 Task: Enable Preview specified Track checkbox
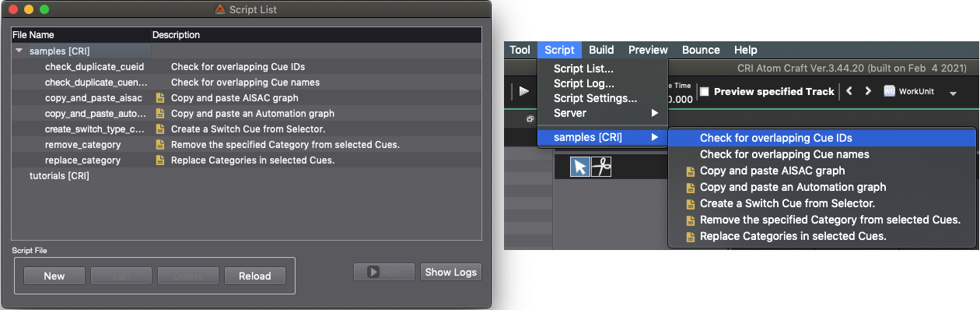tap(704, 92)
